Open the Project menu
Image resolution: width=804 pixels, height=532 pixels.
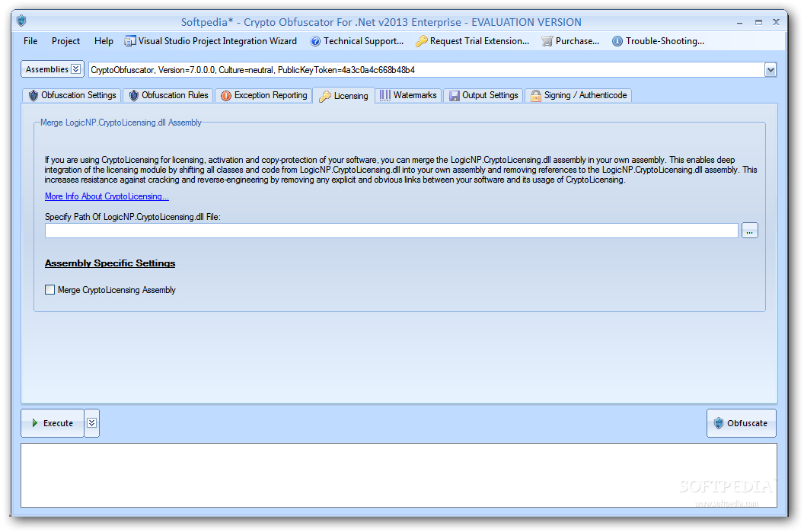[x=65, y=41]
